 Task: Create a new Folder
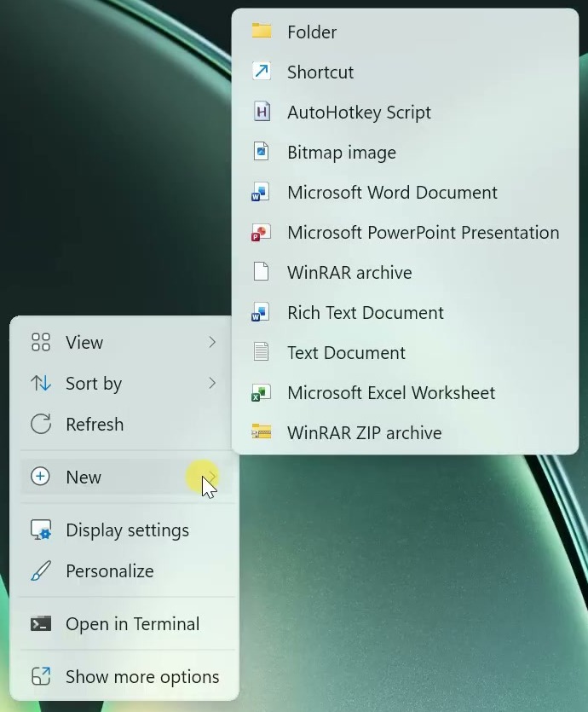pyautogui.click(x=405, y=32)
